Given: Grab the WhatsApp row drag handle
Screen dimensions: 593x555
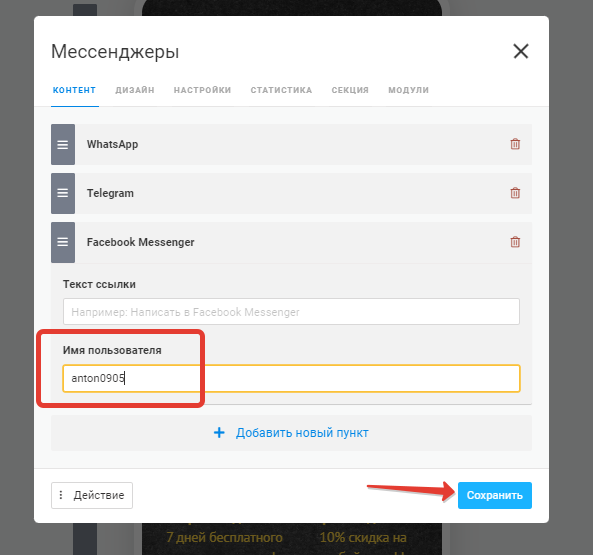Looking at the screenshot, I should [63, 144].
